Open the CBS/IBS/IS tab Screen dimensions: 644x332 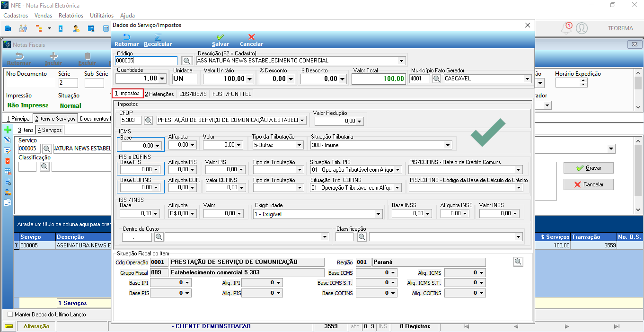(x=193, y=94)
